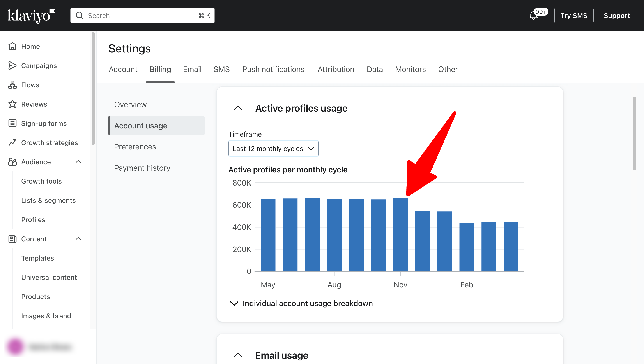644x364 pixels.
Task: Collapse the Content sidebar section
Action: click(78, 239)
